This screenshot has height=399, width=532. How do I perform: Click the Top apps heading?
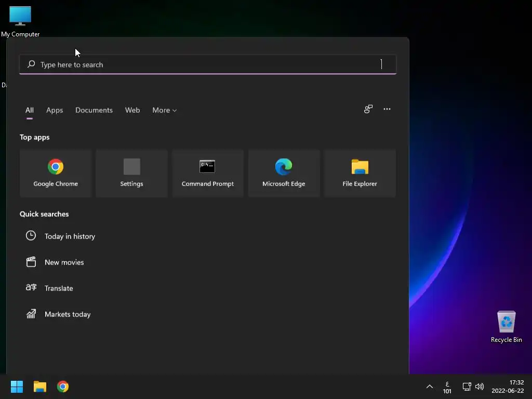pyautogui.click(x=35, y=137)
